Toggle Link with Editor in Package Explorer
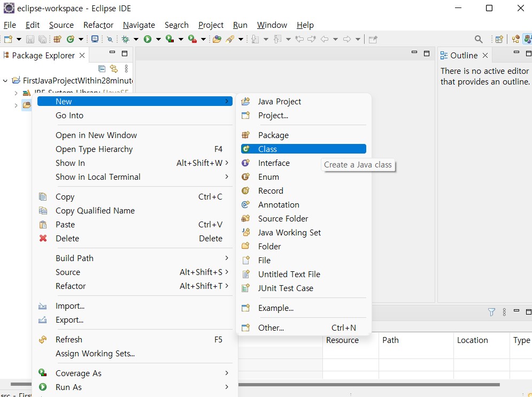The height and width of the screenshot is (397, 532). (114, 69)
